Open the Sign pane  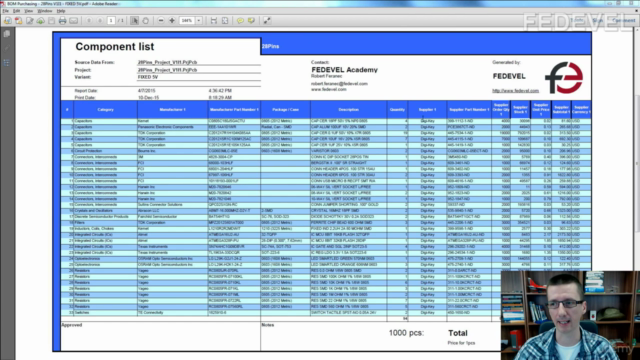coord(598,20)
